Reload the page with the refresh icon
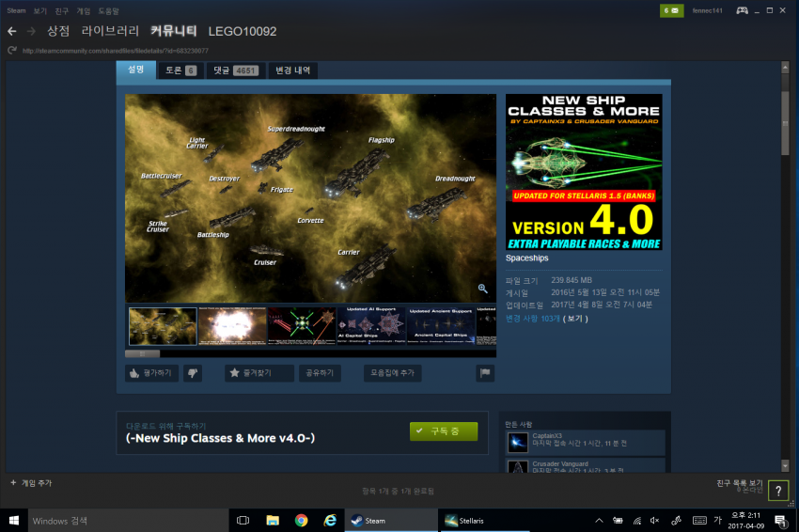799x532 pixels. 11,50
